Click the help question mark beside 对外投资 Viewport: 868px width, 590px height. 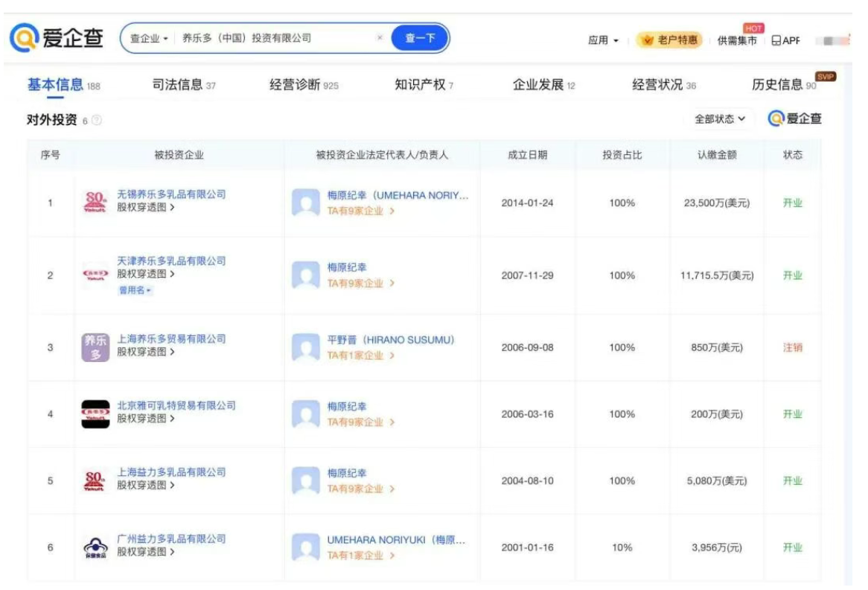[x=97, y=121]
